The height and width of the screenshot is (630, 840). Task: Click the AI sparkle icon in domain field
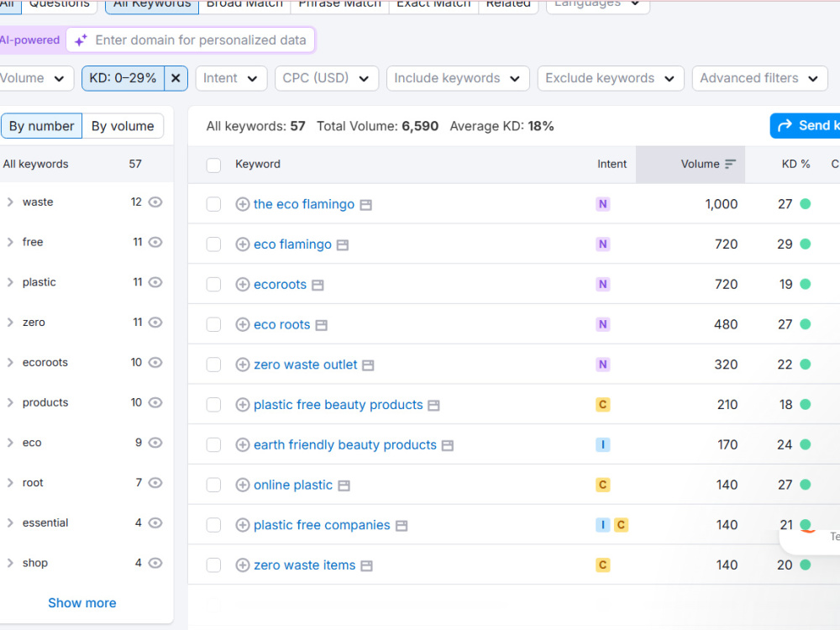pos(81,40)
